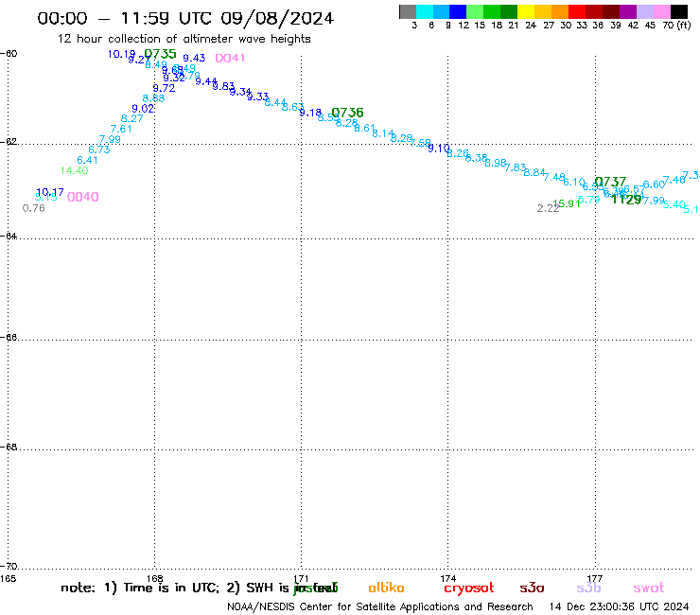Click the bright red swatch in the color bar

(577, 11)
